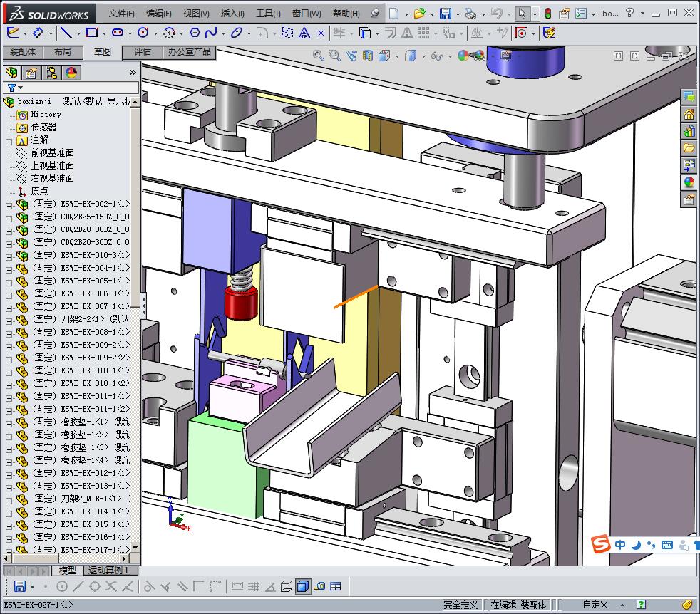Open the SolidWorks Resources home icon

click(689, 115)
